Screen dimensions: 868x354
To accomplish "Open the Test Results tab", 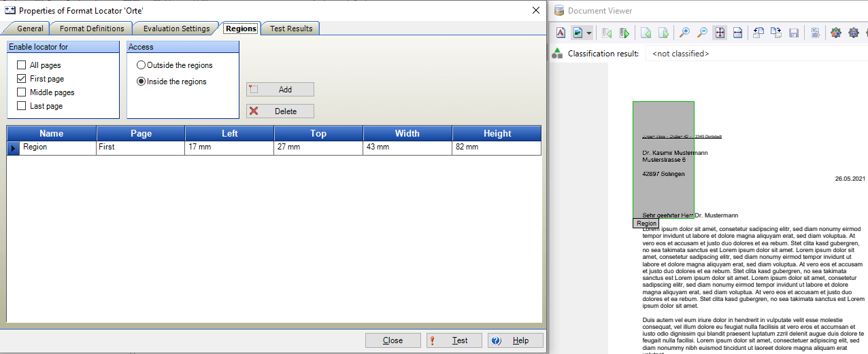I will (x=291, y=29).
